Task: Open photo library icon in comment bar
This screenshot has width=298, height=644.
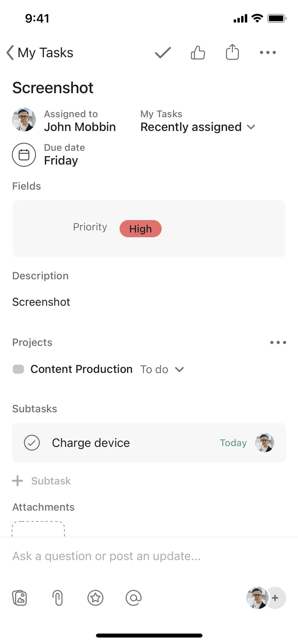Action: click(20, 598)
